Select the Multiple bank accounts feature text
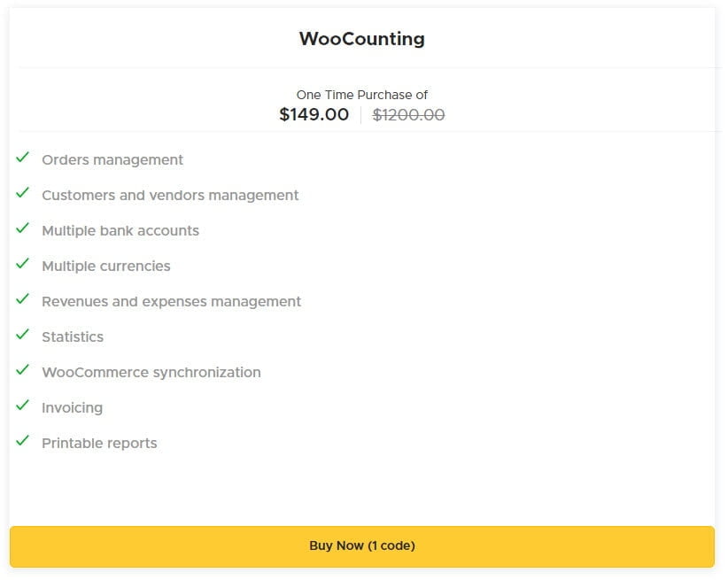The image size is (728, 580). point(120,231)
